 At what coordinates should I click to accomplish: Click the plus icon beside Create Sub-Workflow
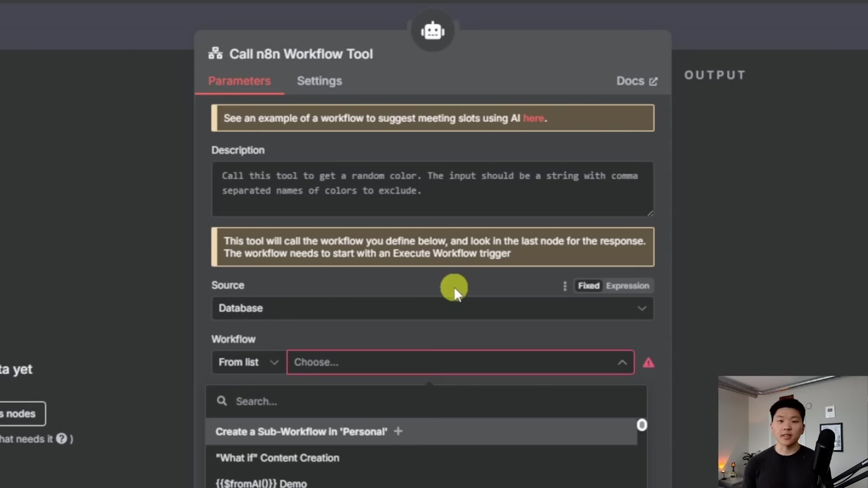(398, 431)
